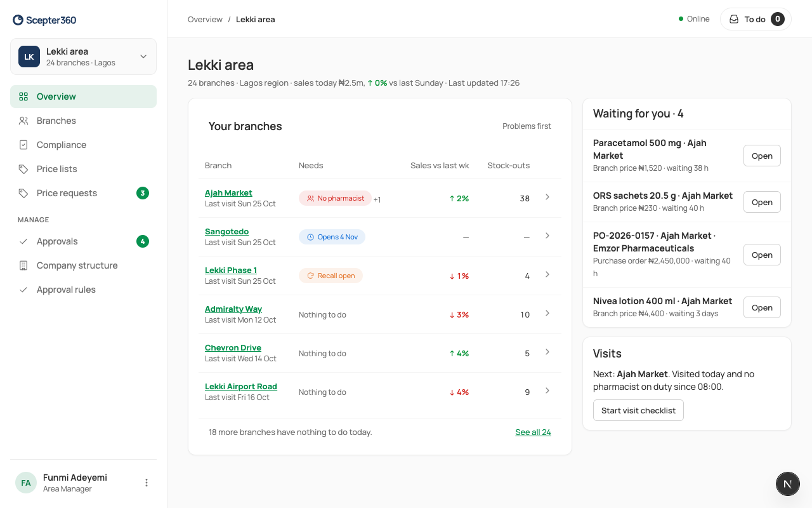Click the See all 24 link
Image resolution: width=812 pixels, height=508 pixels.
[x=533, y=432]
